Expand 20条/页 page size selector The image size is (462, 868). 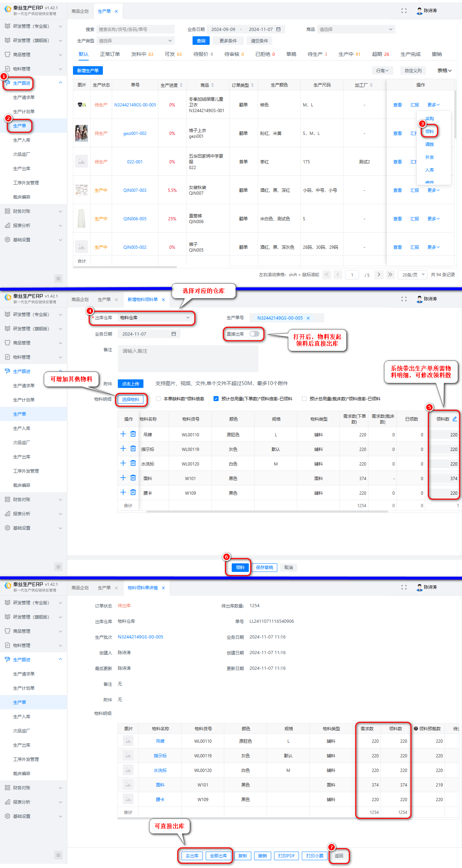coord(413,275)
